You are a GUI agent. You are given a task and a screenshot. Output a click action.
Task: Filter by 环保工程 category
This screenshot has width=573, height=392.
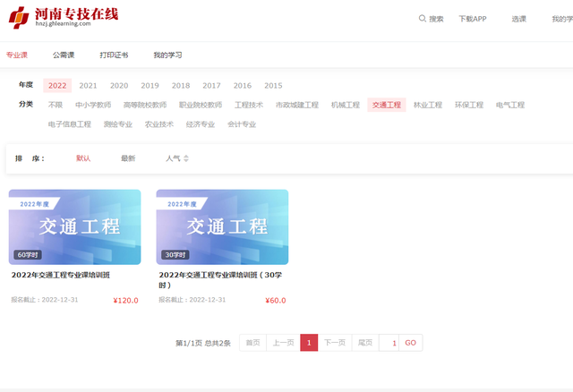[x=469, y=105]
